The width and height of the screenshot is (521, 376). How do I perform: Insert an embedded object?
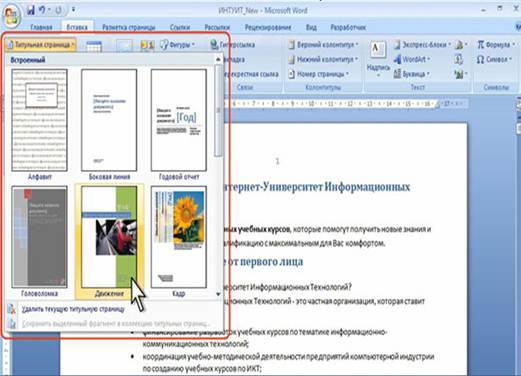click(x=461, y=74)
